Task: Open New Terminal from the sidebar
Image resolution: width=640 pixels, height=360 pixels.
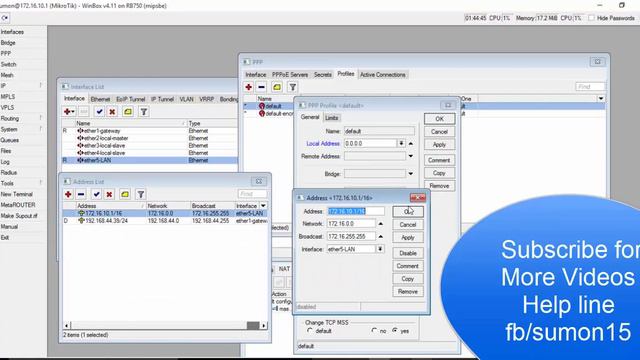Action: pos(17,194)
